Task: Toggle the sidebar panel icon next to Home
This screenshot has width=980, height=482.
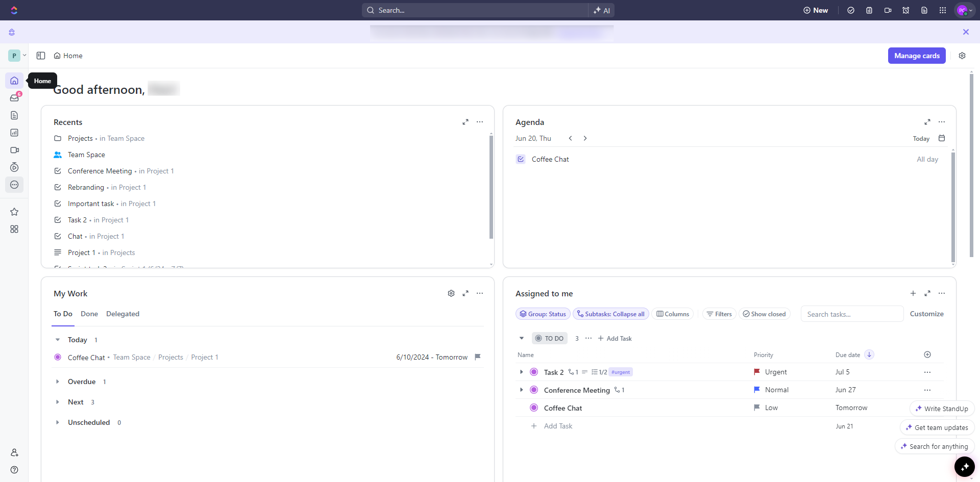Action: pos(41,56)
